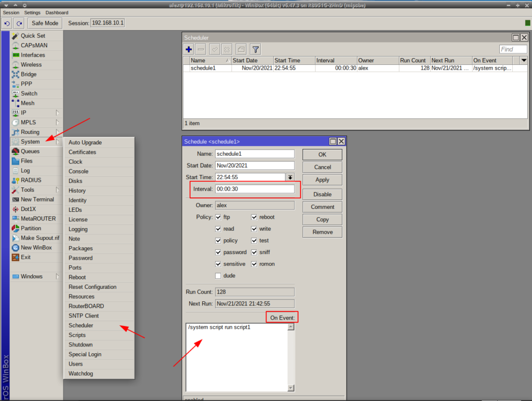Viewport: 532px width, 401px height.
Task: Open the Settings menu
Action: pyautogui.click(x=32, y=12)
